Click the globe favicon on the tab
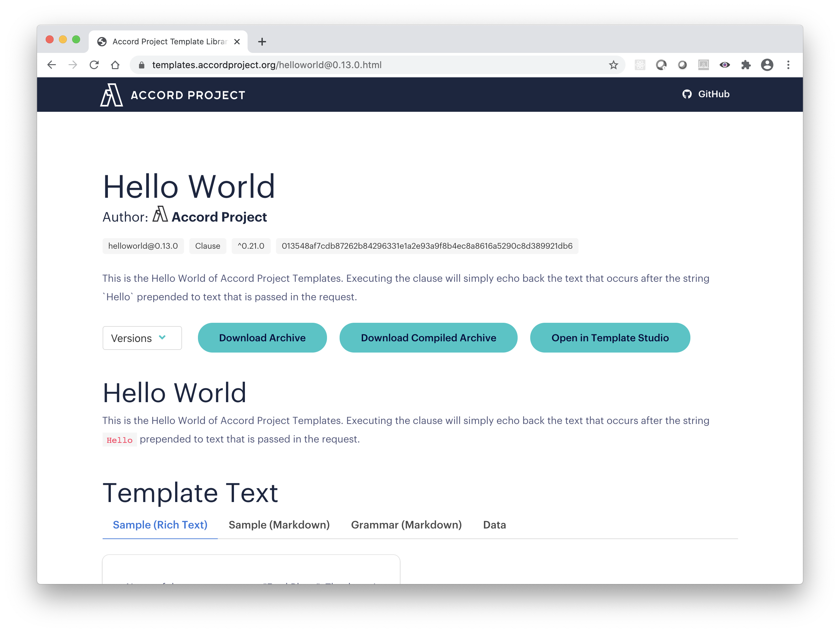 [102, 42]
